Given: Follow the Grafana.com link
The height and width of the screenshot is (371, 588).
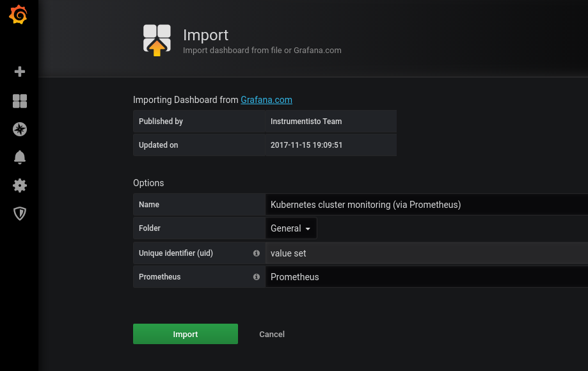Looking at the screenshot, I should 266,100.
